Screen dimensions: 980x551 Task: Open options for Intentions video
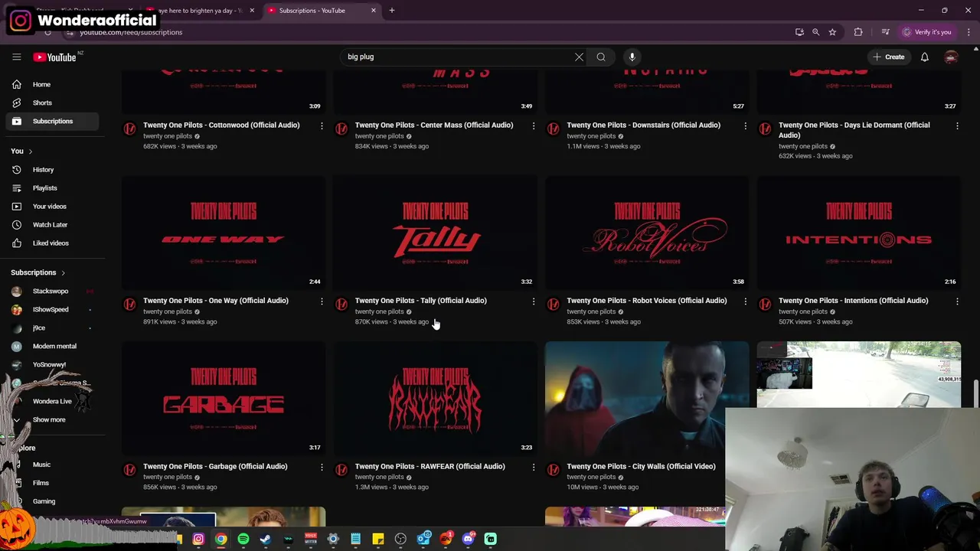pos(957,302)
